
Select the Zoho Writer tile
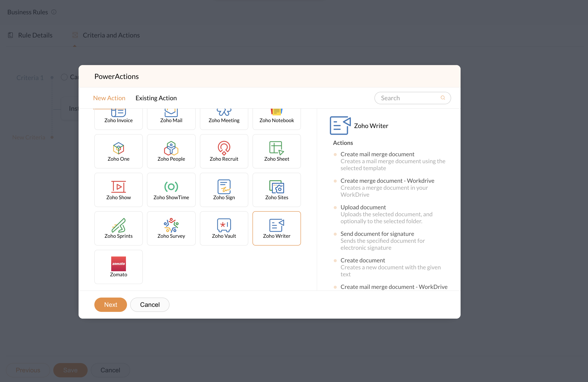pos(277,228)
